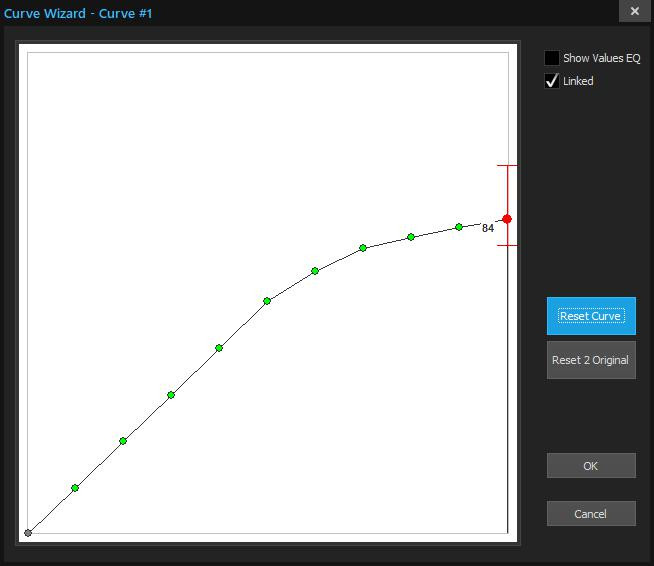Close the Curve Wizard window
654x566 pixels.
[634, 11]
